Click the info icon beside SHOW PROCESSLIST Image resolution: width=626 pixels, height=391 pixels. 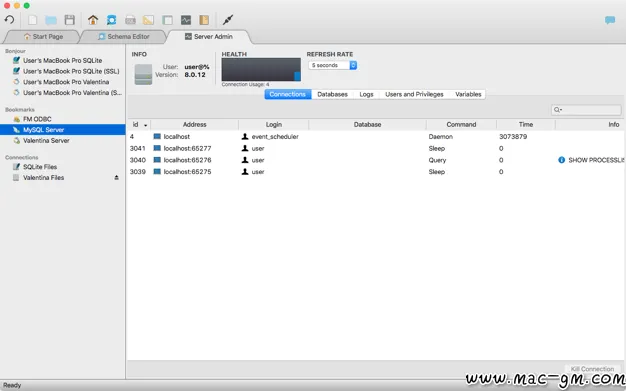point(561,160)
